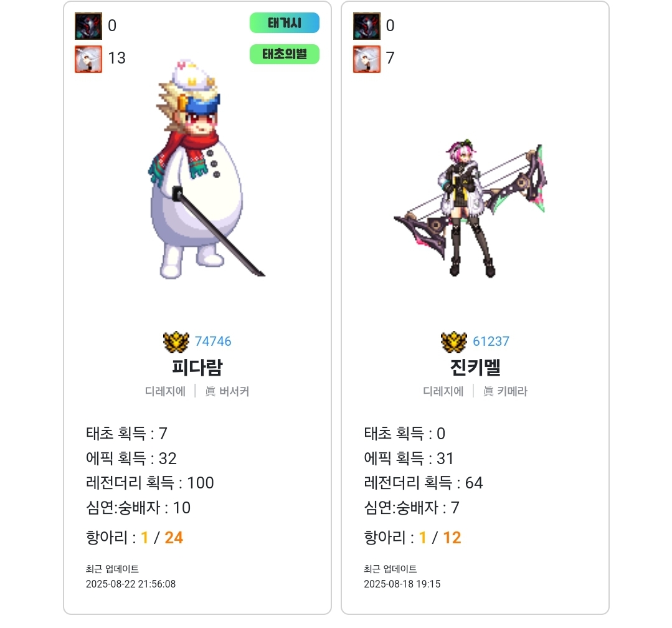This screenshot has width=672, height=628.
Task: Click the dark raid icon on 피다람 card
Action: point(88,26)
